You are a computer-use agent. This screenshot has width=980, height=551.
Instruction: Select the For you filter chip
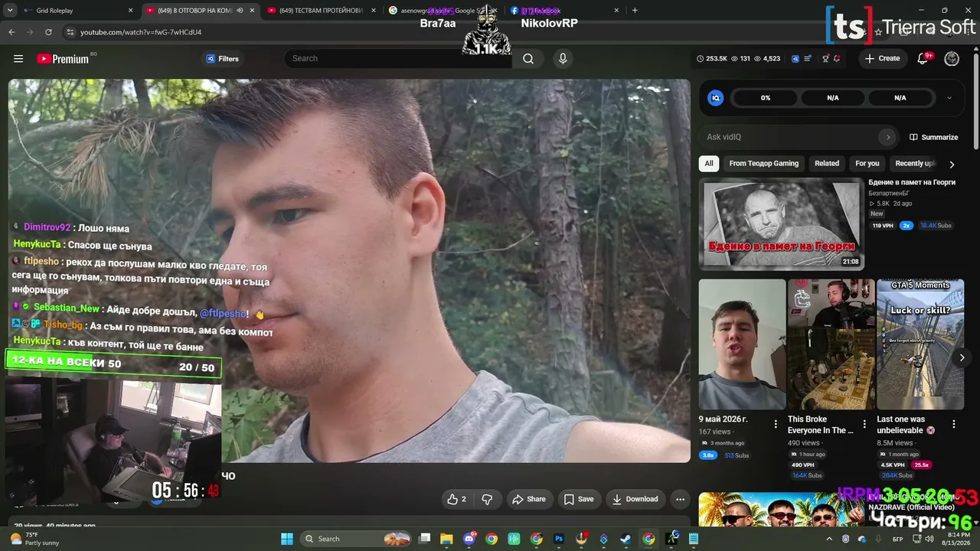click(x=867, y=163)
